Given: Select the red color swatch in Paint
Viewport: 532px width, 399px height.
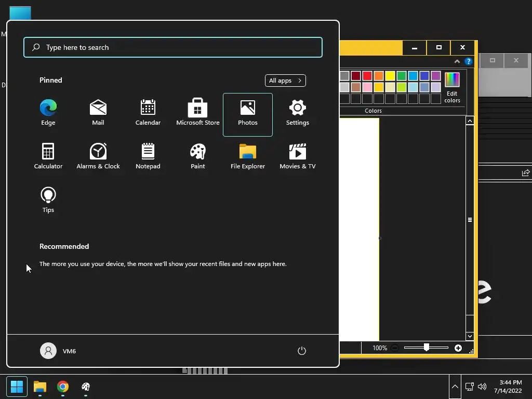Looking at the screenshot, I should click(x=367, y=76).
